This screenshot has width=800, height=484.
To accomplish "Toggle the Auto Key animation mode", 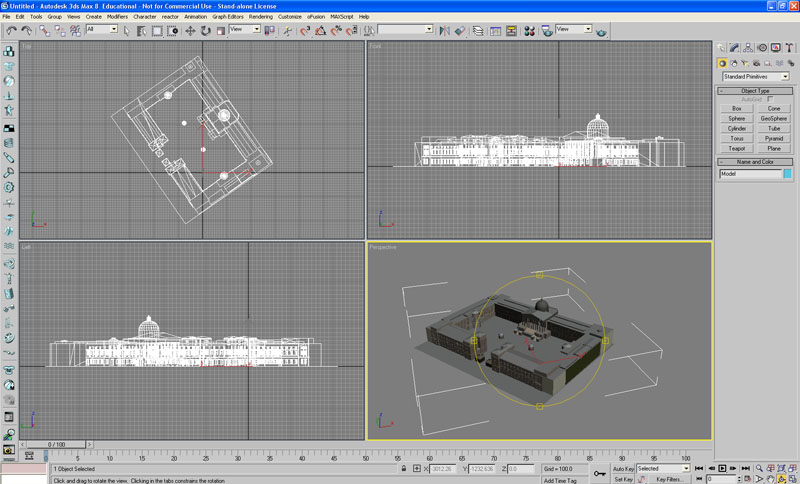I will pos(623,468).
